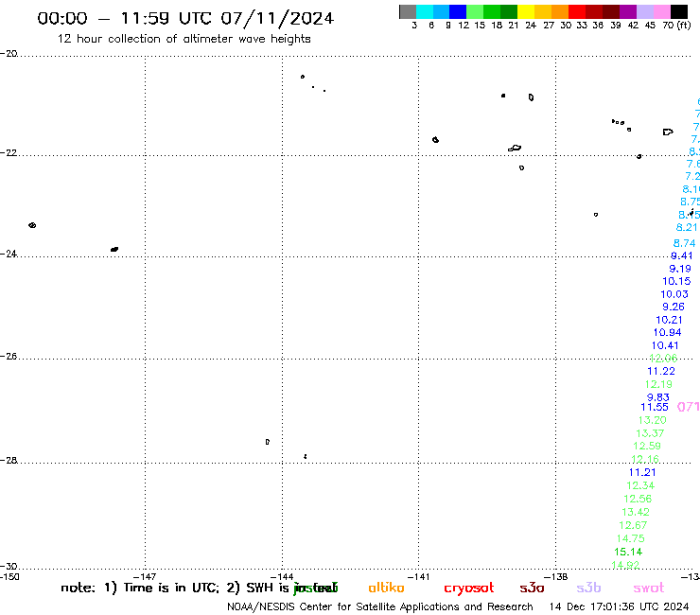Click the wave height value 14.92
This screenshot has width=700, height=615.
coord(625,565)
